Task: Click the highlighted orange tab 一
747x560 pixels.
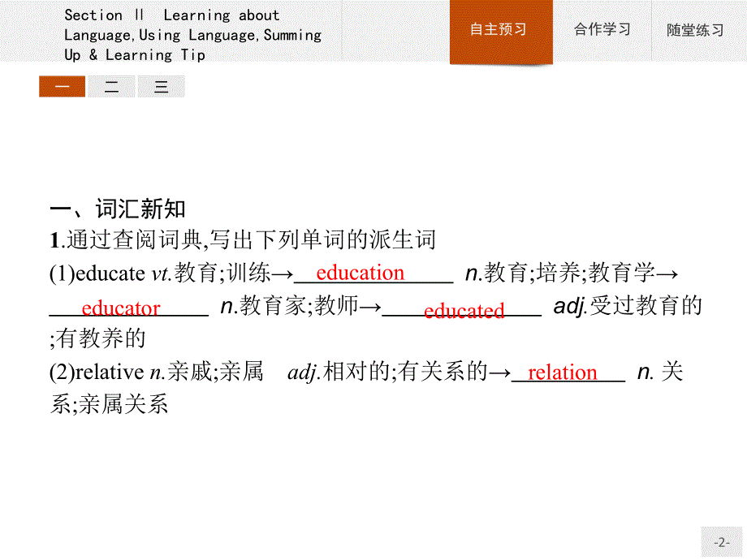Action: click(62, 86)
